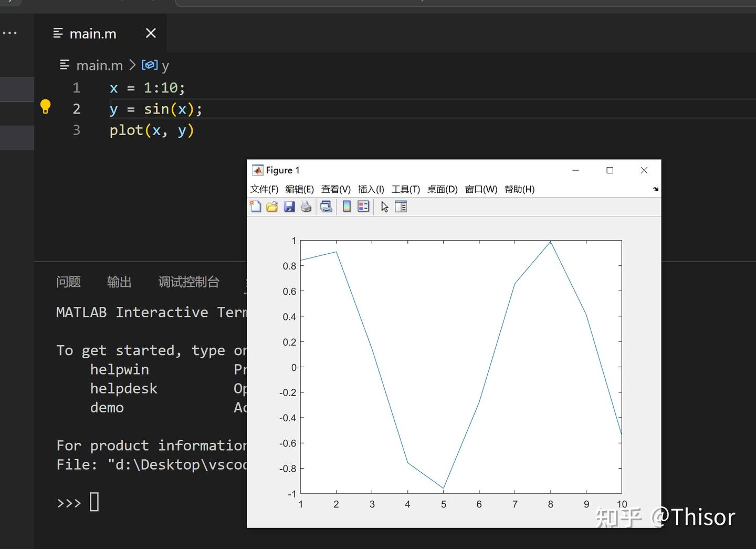Toggle the lightbulb quick fix on line 2
The width and height of the screenshot is (756, 549).
click(46, 106)
